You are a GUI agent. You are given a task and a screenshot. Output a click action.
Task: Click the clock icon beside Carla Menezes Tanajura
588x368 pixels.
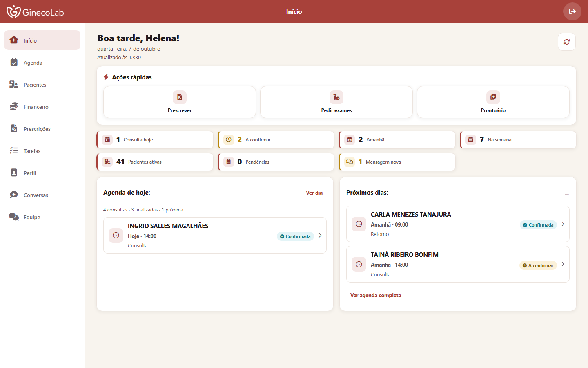[359, 224]
